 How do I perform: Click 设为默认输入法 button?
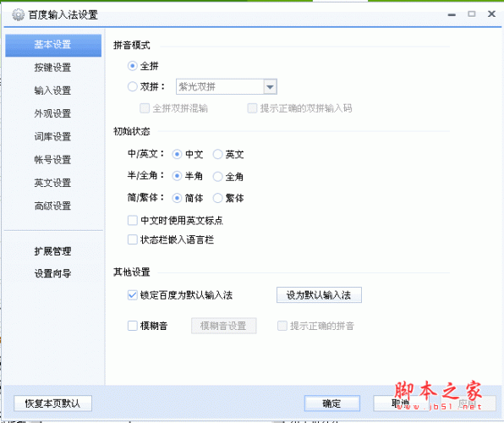319,295
